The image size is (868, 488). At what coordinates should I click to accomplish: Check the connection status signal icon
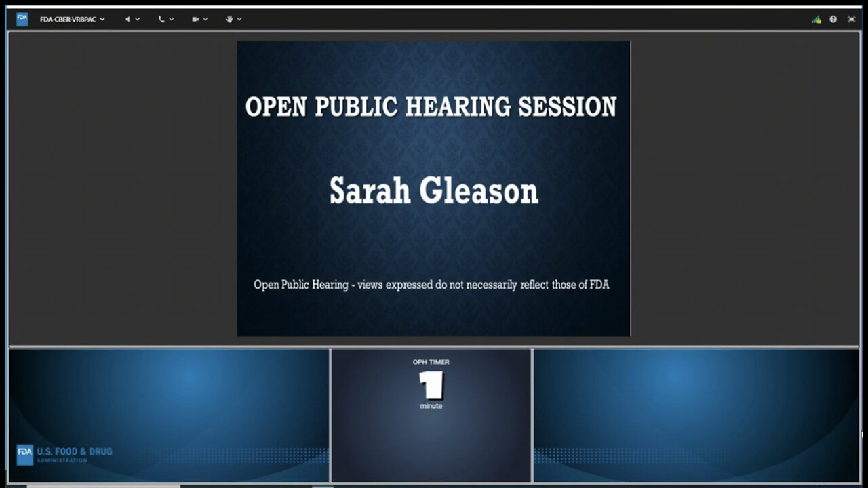coord(816,19)
